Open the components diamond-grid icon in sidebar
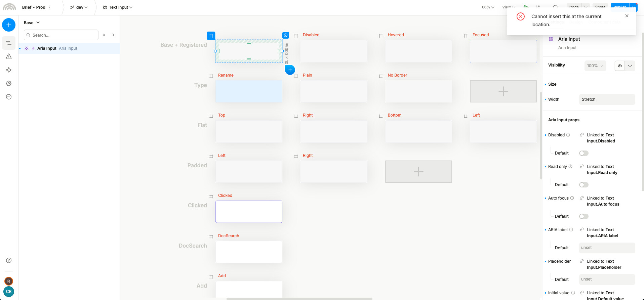Screen dimensions: 644x300 (x=9, y=70)
